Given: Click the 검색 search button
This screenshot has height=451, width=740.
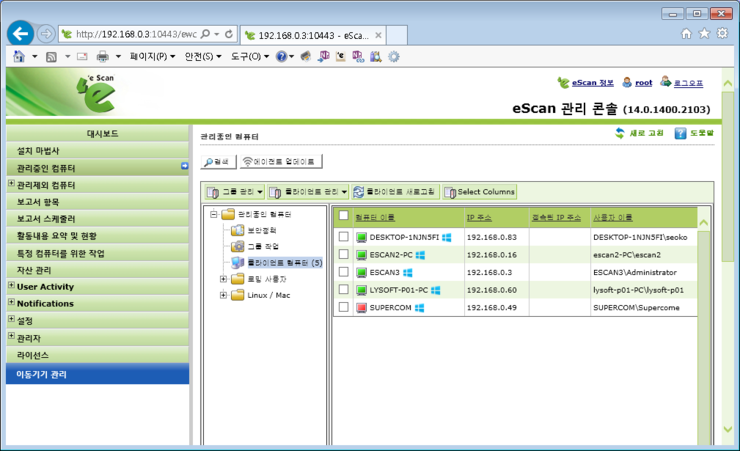Looking at the screenshot, I should coord(219,161).
